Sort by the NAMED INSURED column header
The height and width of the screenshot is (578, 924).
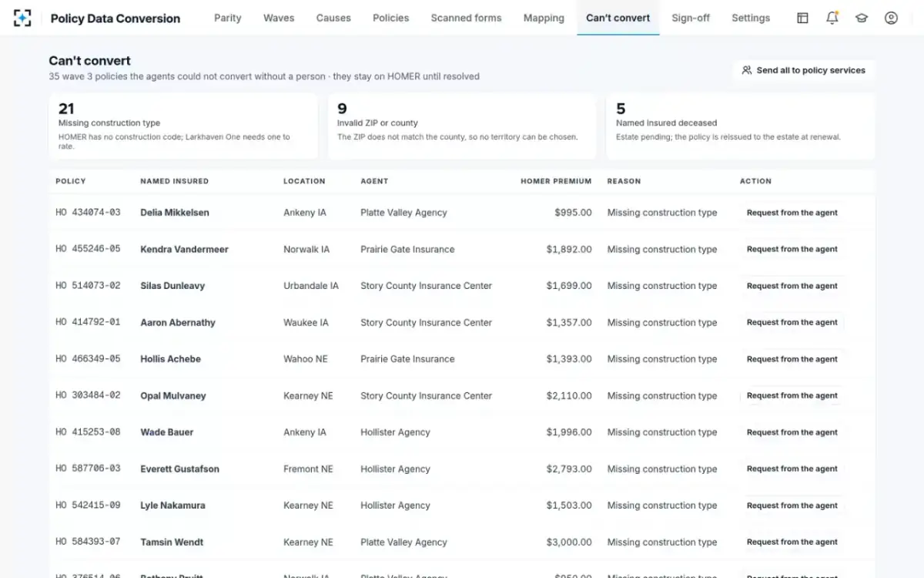pos(174,181)
